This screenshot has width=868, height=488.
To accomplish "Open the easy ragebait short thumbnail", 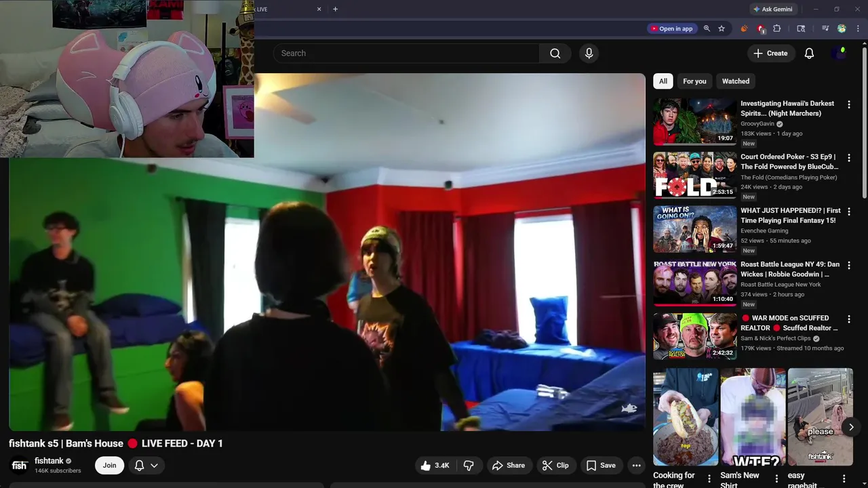I will click(820, 417).
